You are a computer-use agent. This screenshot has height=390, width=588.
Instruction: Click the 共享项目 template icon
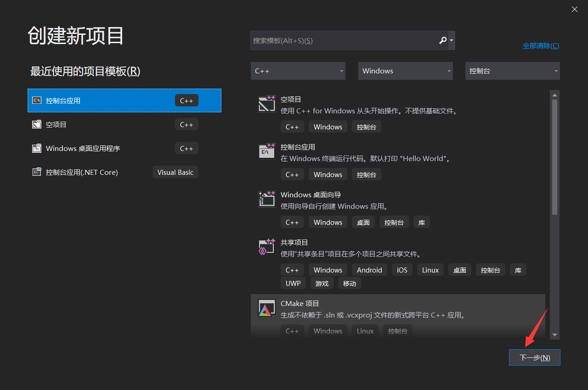tap(266, 246)
